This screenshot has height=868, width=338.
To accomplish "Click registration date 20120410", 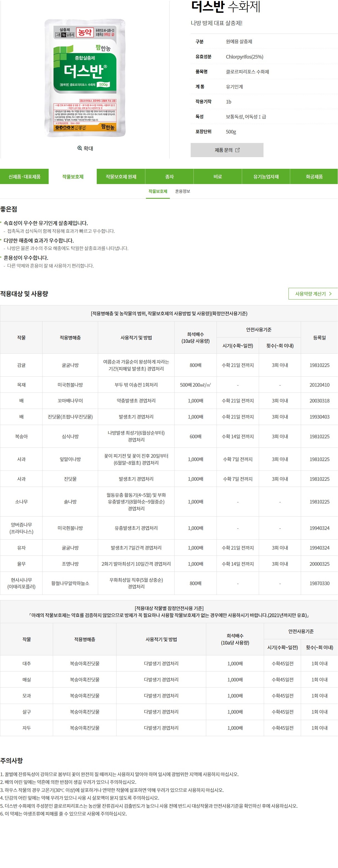I will [x=319, y=385].
